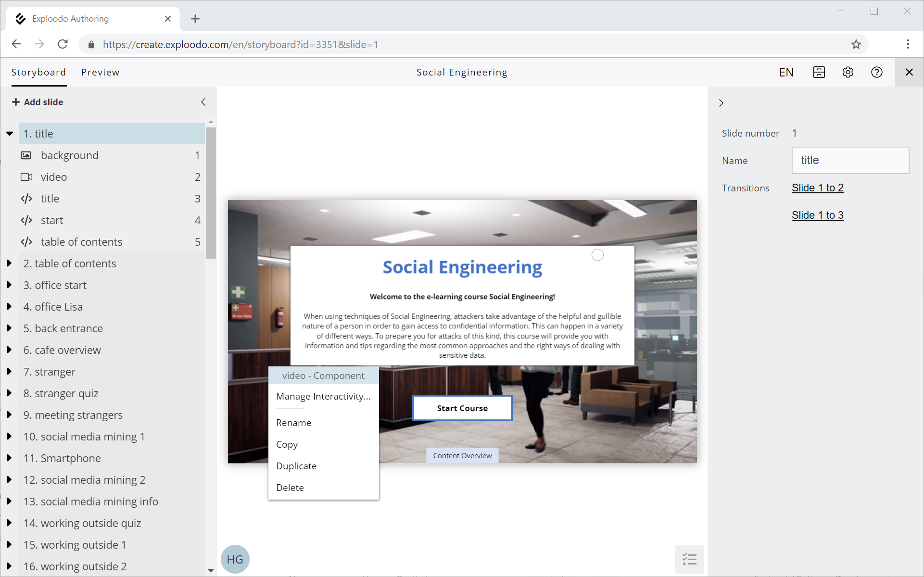This screenshot has width=924, height=577.
Task: Click Add slide link
Action: pos(43,102)
